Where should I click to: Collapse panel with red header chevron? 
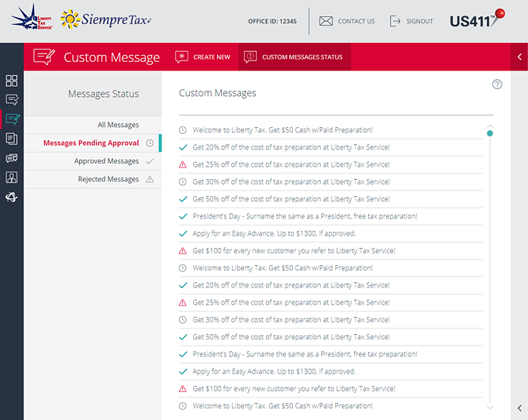click(519, 57)
